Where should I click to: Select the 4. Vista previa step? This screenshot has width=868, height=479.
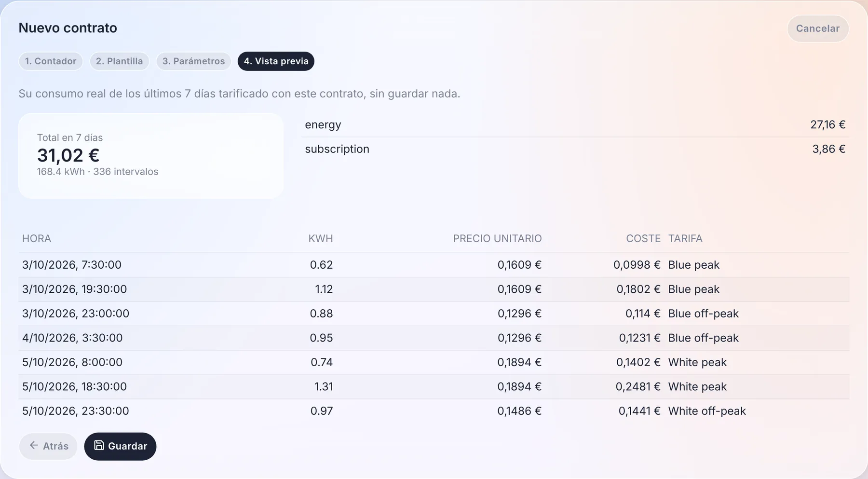click(x=276, y=61)
